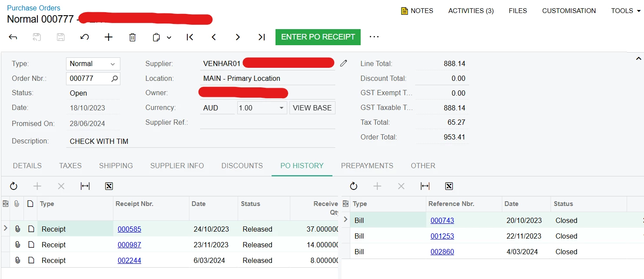
Task: Fit columns icon in bills grid
Action: [425, 186]
